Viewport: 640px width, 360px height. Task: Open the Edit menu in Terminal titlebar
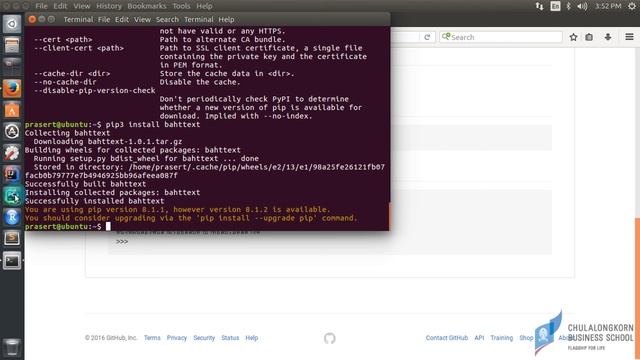click(x=121, y=20)
